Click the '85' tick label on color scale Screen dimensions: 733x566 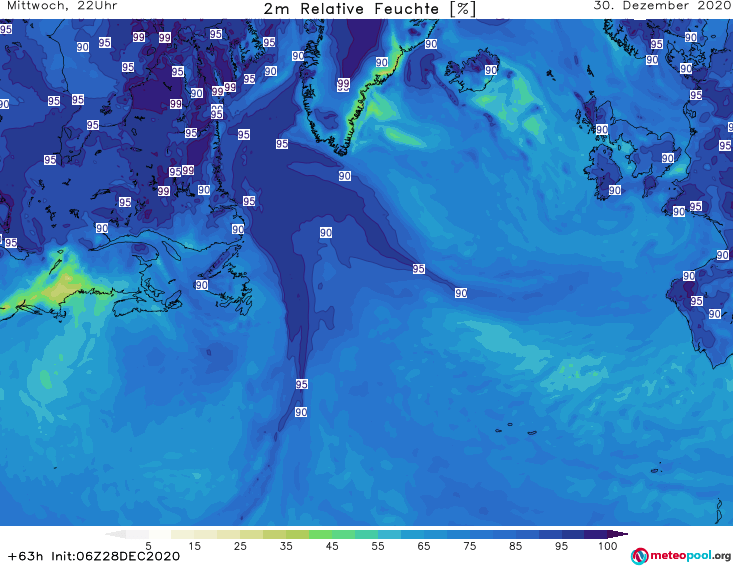pos(516,546)
